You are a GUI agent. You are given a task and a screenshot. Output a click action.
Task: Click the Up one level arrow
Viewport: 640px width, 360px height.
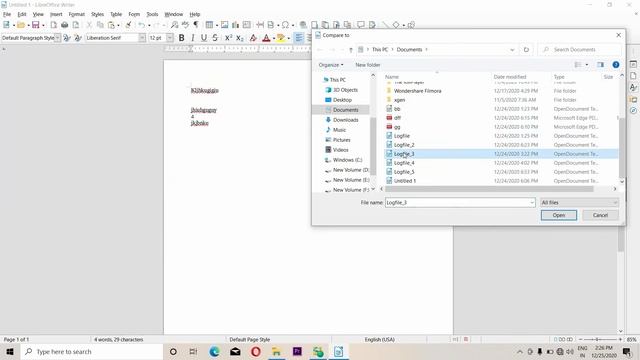coord(351,50)
